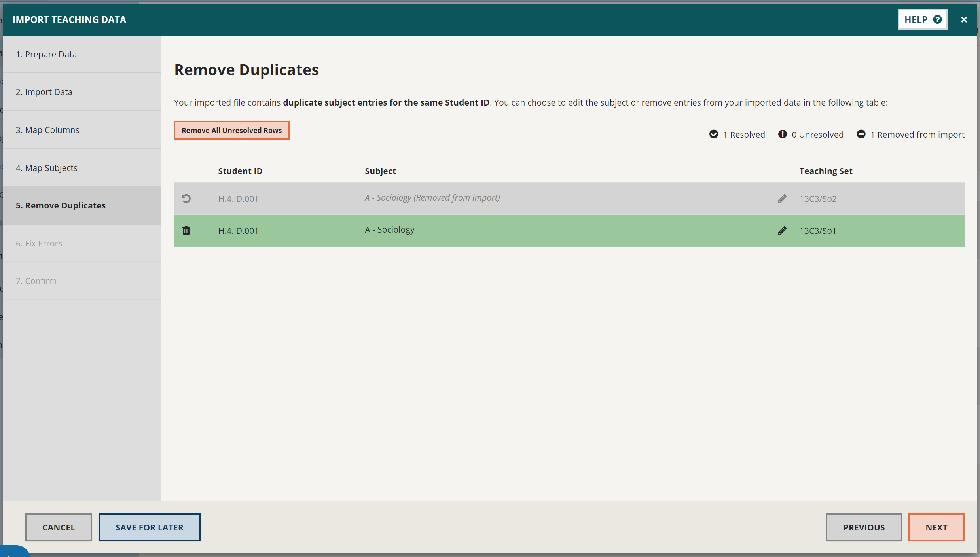Screen dimensions: 980x557
Task: Click CANCEL to exit import wizard
Action: click(x=59, y=527)
